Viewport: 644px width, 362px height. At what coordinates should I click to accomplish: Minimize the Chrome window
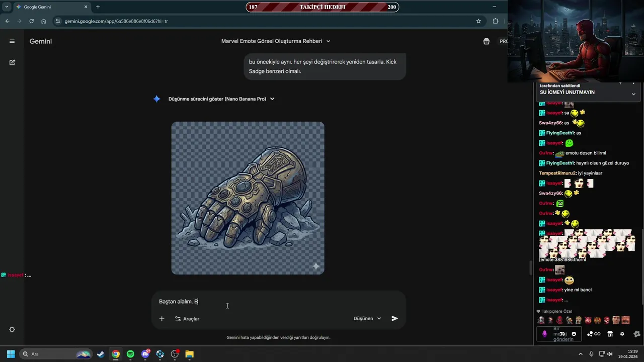click(494, 7)
